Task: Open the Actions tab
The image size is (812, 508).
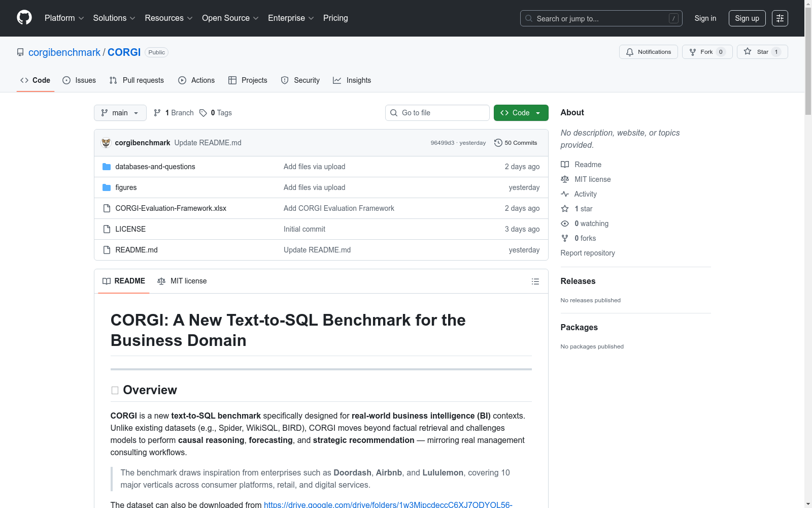Action: pyautogui.click(x=196, y=80)
